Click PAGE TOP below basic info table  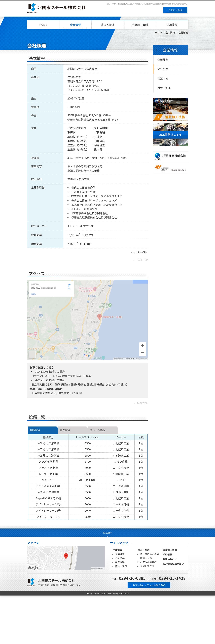tap(140, 260)
